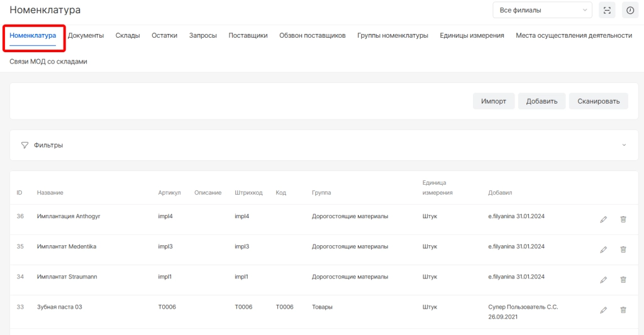
Task: Open the clock history icon in header
Action: click(630, 10)
